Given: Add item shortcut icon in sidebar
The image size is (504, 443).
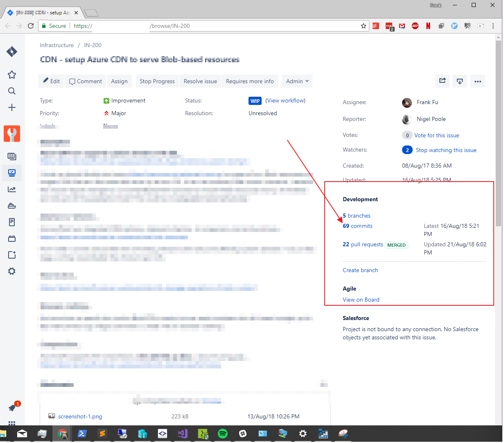Looking at the screenshot, I should pos(12,255).
